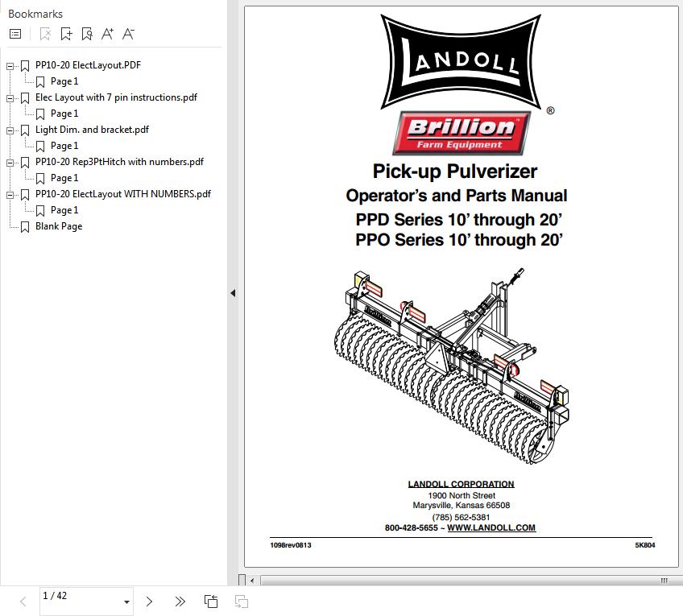Screen dimensions: 683x616
Task: Click bookmark icon beside PP10-20 ElectLayout.PDF
Action: point(25,66)
